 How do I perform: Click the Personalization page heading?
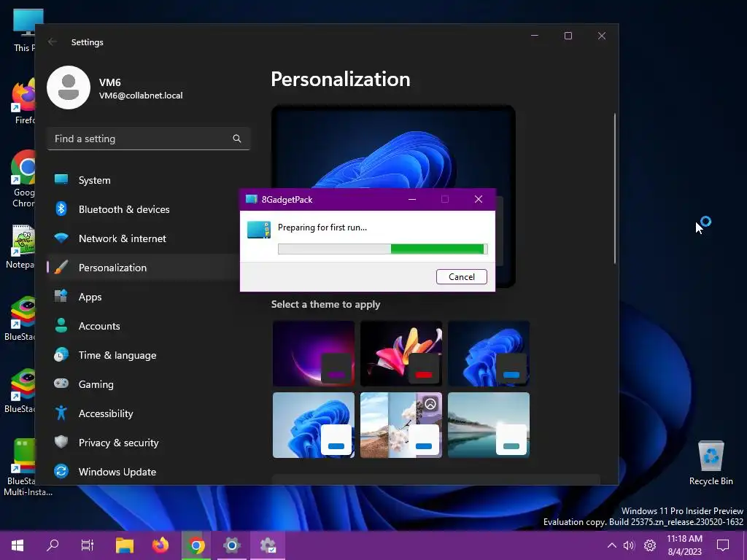point(340,79)
